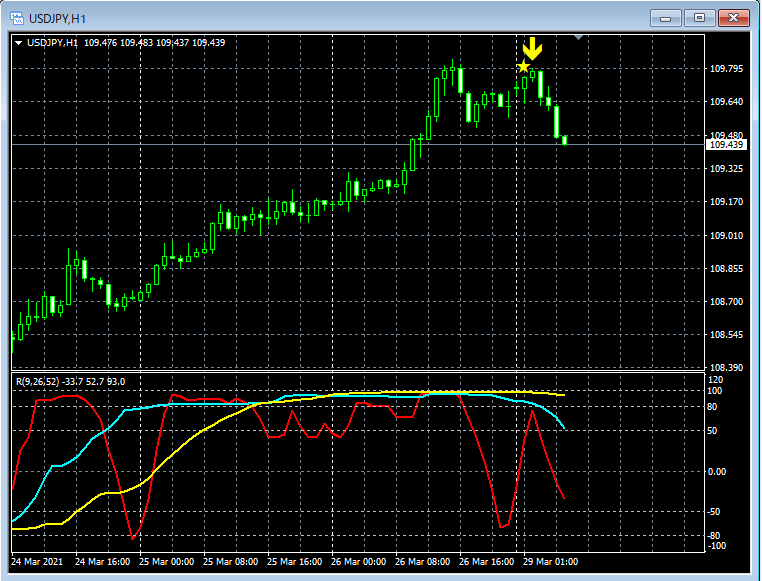Click the indicator scale value 120
Image resolution: width=762 pixels, height=581 pixels.
pyautogui.click(x=716, y=380)
